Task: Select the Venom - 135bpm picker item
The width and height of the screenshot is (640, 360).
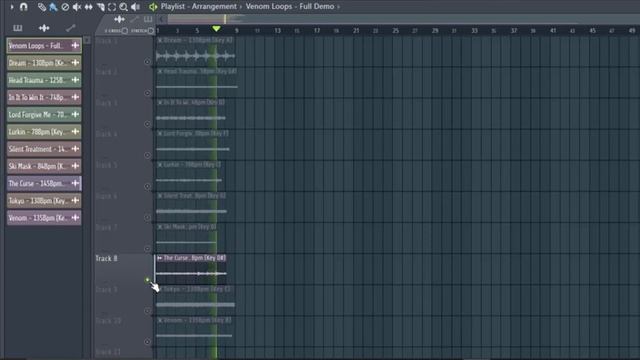Action: (x=44, y=218)
